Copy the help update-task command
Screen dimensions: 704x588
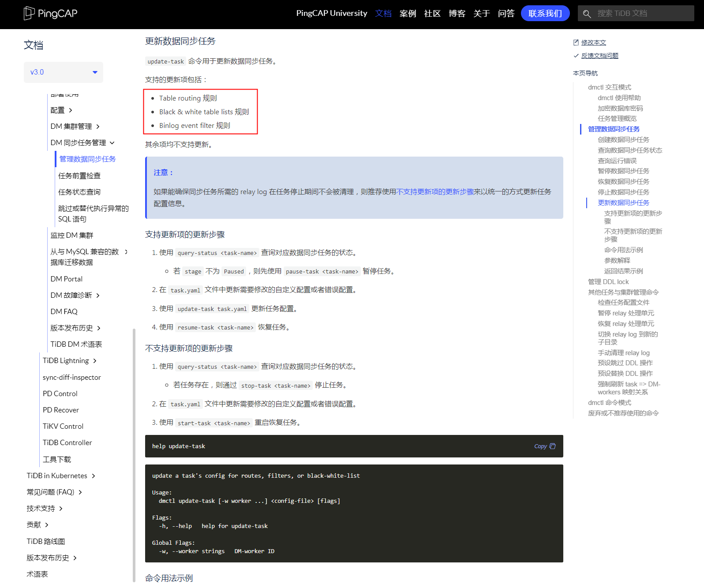point(545,446)
